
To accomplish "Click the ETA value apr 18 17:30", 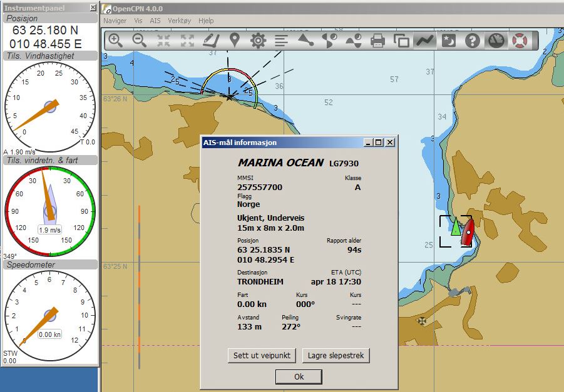I will click(336, 282).
